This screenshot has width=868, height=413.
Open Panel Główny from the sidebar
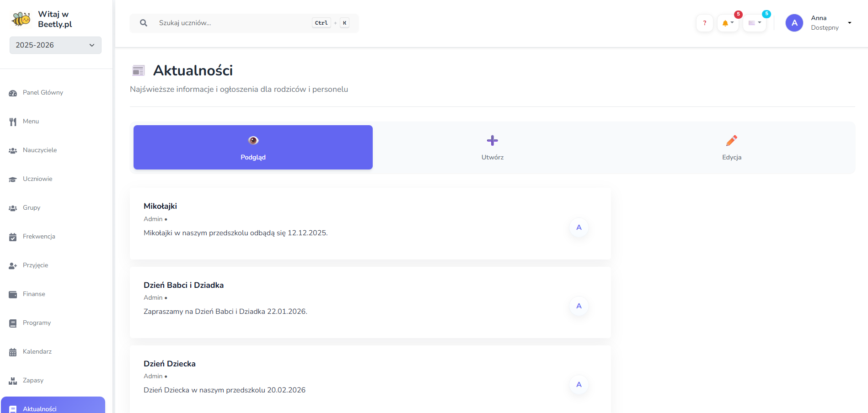[43, 92]
